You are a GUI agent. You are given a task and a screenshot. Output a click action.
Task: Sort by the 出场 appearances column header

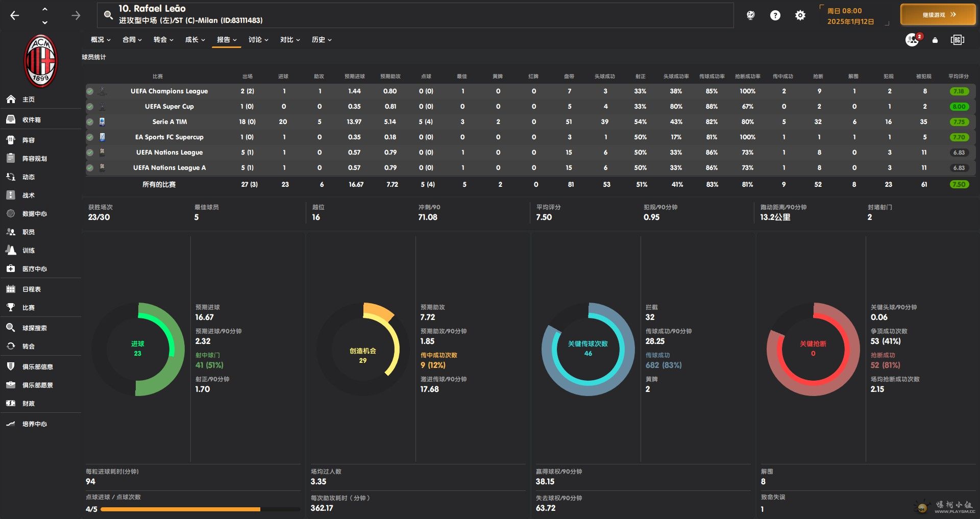(x=248, y=77)
